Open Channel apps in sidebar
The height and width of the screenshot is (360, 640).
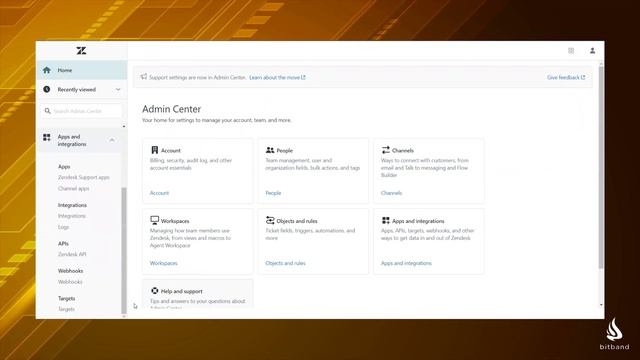[73, 189]
